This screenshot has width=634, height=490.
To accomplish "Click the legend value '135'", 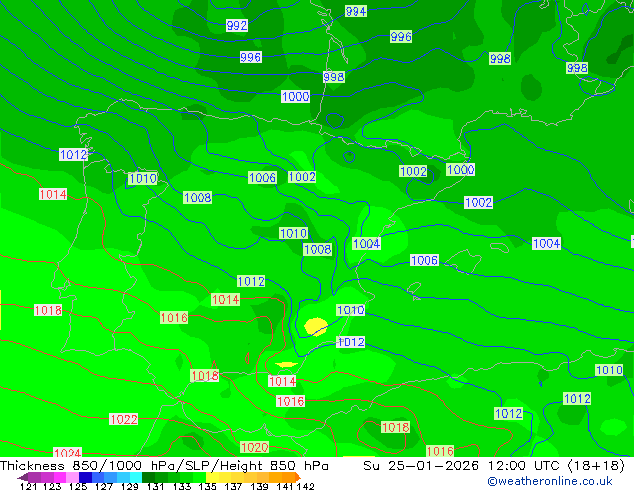I will [207, 486].
